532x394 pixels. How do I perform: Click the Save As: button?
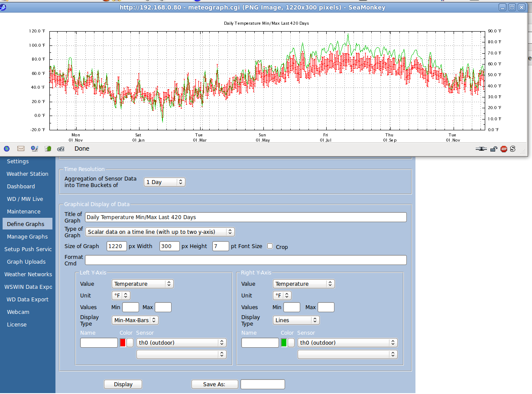(x=214, y=384)
